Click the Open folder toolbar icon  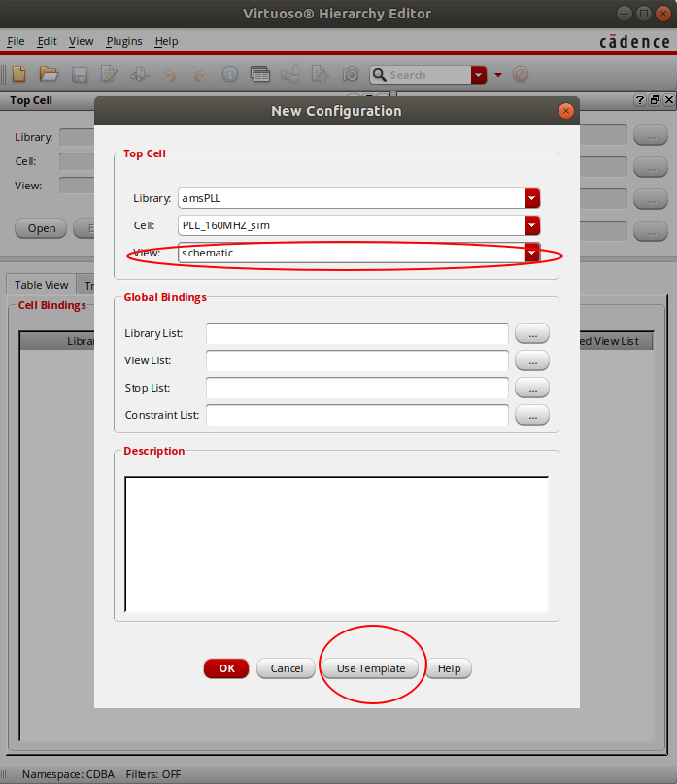pyautogui.click(x=49, y=75)
